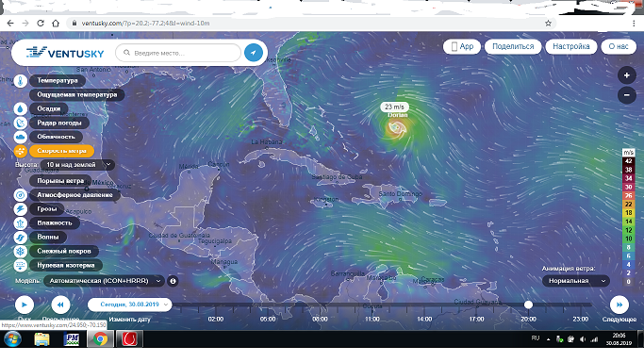The height and width of the screenshot is (362, 644).
Task: Play the forecast animation
Action: pyautogui.click(x=25, y=304)
